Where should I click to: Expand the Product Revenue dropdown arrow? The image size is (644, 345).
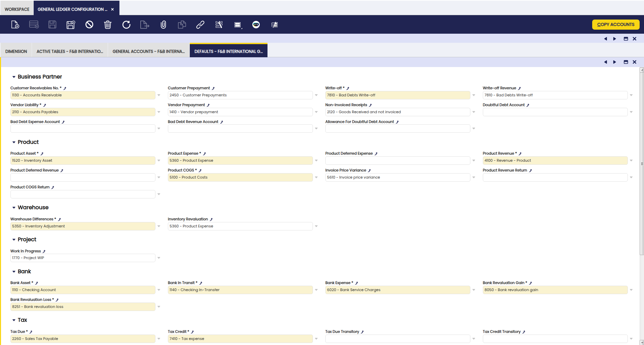pyautogui.click(x=631, y=161)
